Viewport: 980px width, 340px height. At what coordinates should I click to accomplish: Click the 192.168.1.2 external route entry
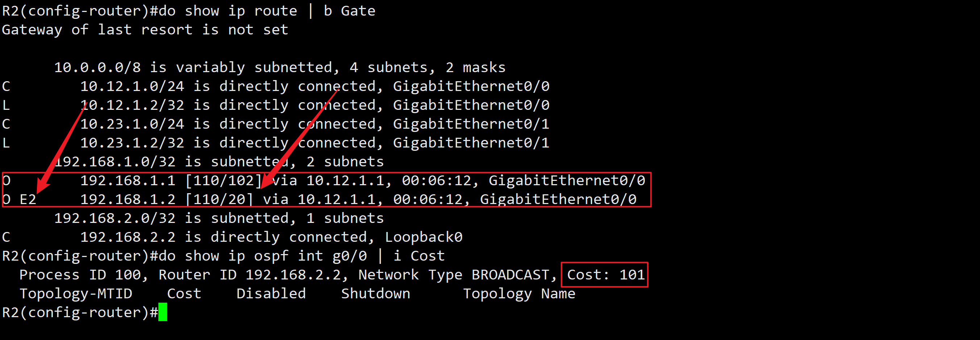pyautogui.click(x=128, y=199)
